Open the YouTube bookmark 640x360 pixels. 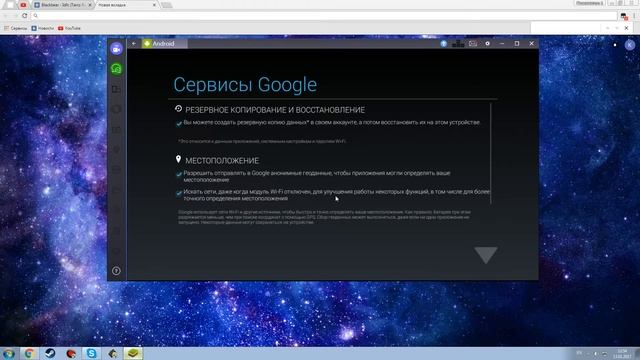(x=69, y=28)
